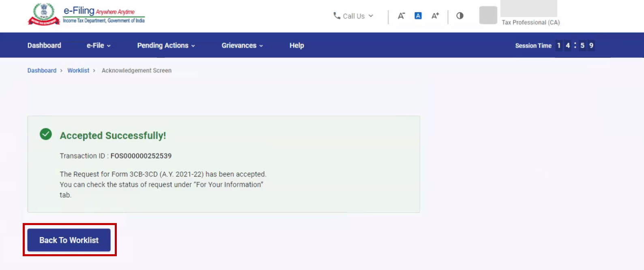The height and width of the screenshot is (270, 644).
Task: Toggle high contrast mode
Action: [460, 16]
